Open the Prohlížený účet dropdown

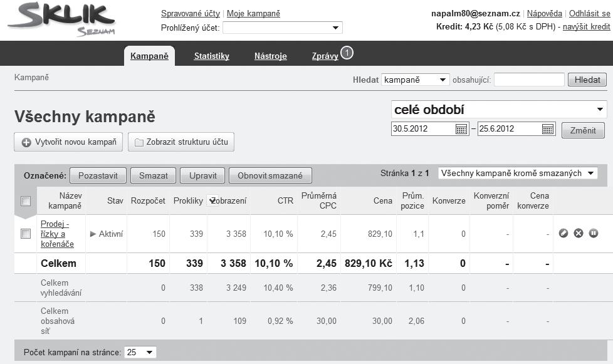(x=283, y=28)
